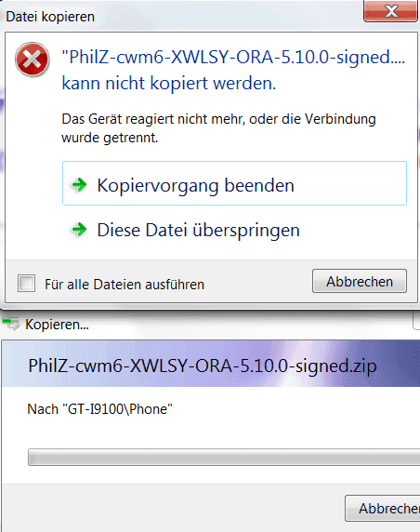Click the copy progress bar
420x532 pixels.
pos(224,457)
